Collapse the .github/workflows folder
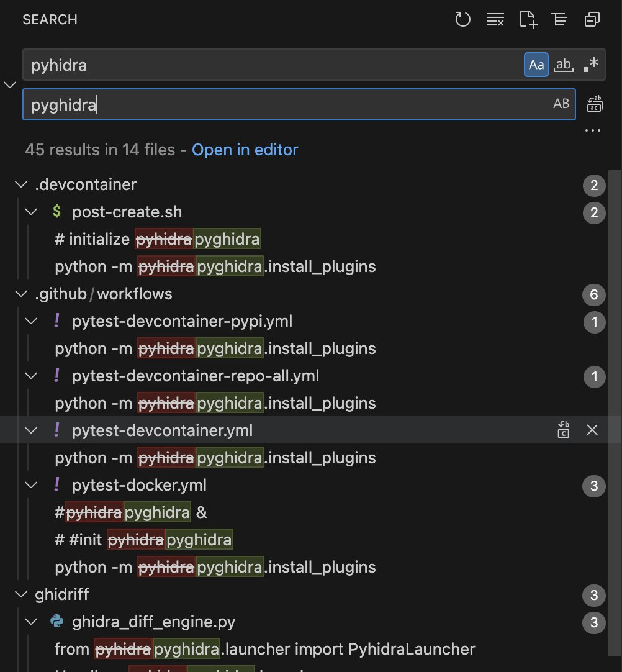Image resolution: width=622 pixels, height=672 pixels. 21,294
